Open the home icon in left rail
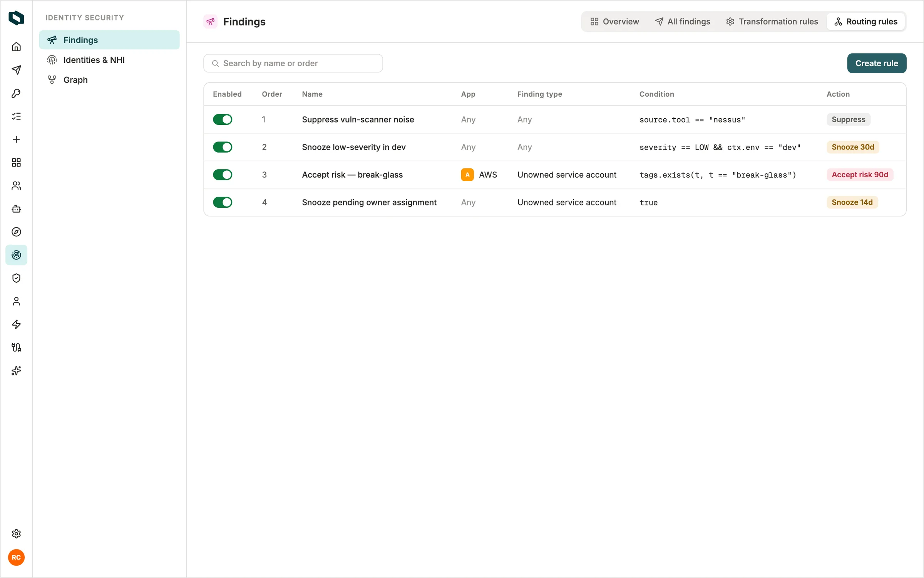Image resolution: width=924 pixels, height=578 pixels. pos(16,47)
